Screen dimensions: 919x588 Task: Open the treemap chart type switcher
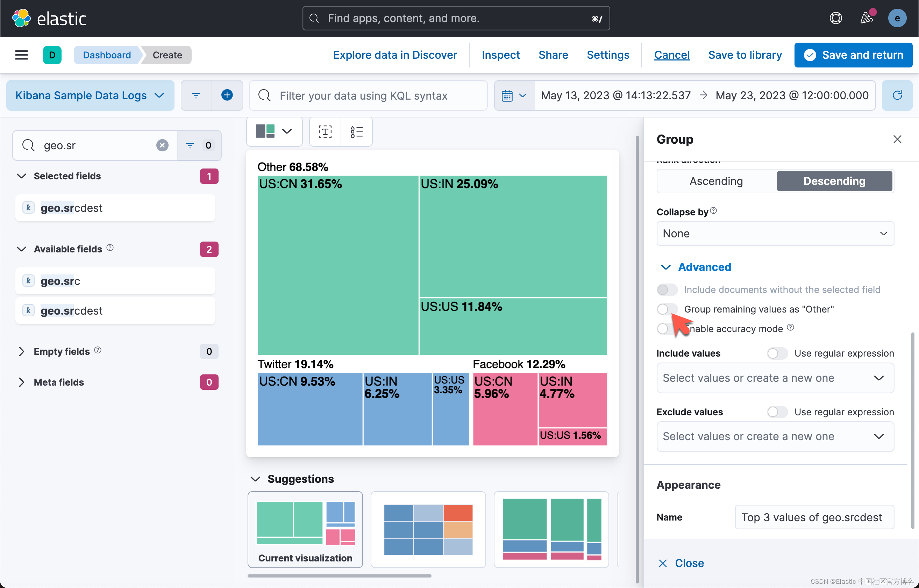pos(275,132)
